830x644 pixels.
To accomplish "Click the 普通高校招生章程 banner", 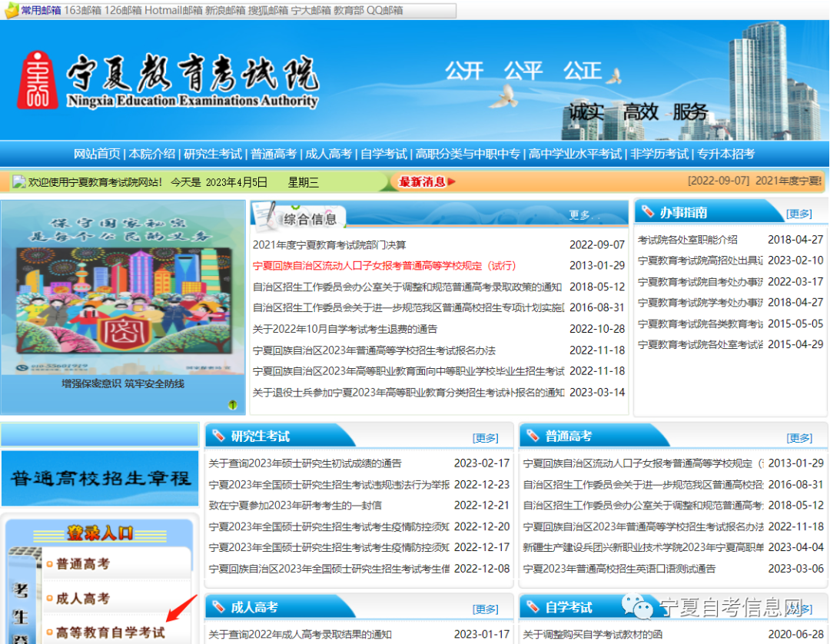I will (100, 478).
